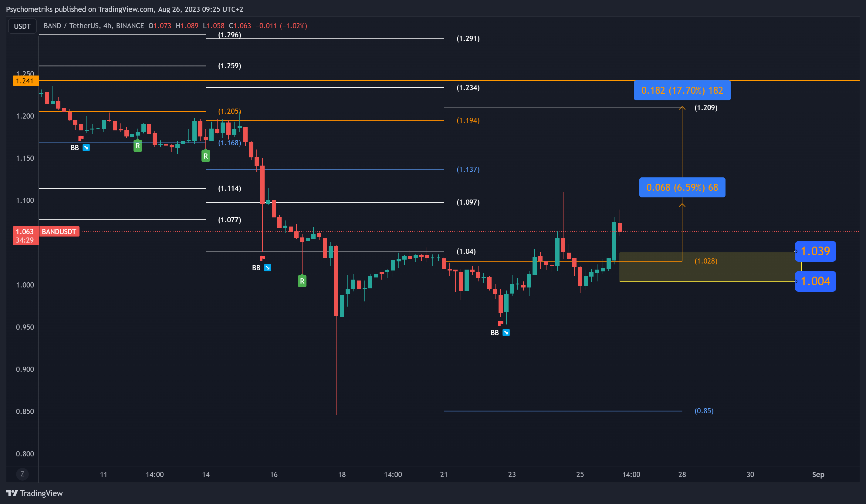Click the (1.097) level label

(x=468, y=202)
